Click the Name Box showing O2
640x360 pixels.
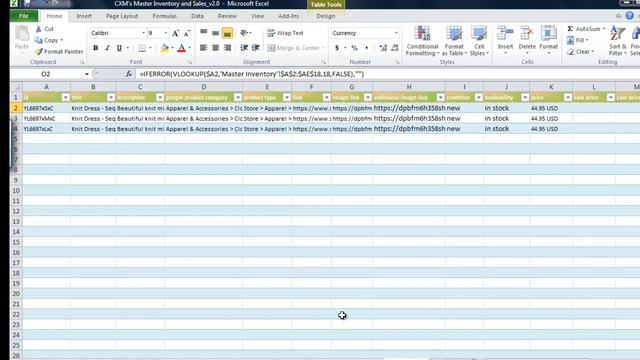click(46, 74)
